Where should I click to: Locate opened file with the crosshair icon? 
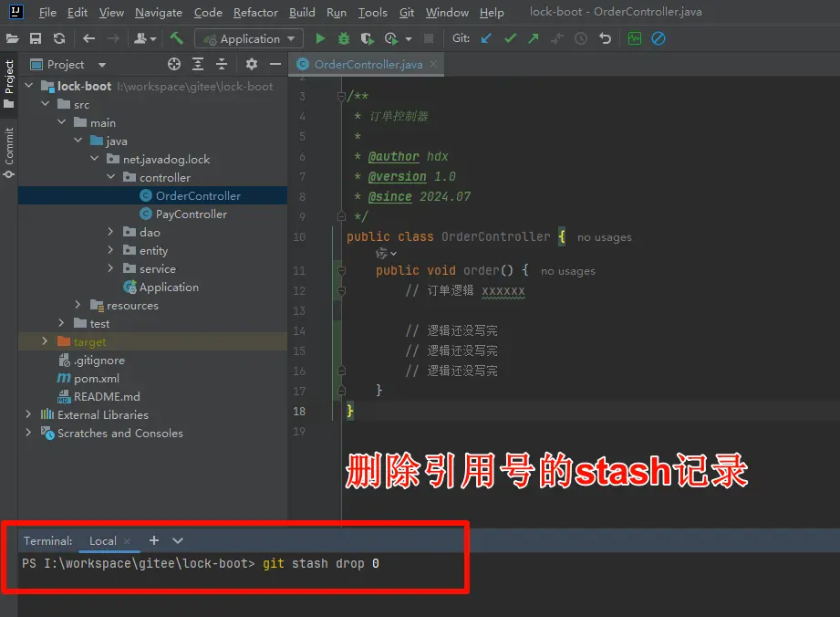(174, 64)
